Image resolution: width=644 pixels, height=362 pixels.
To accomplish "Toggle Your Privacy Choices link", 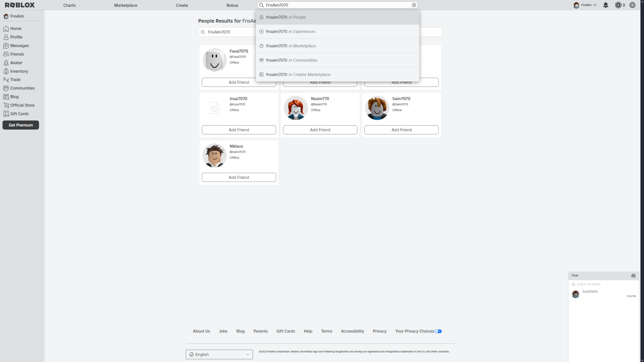I will pos(418,331).
